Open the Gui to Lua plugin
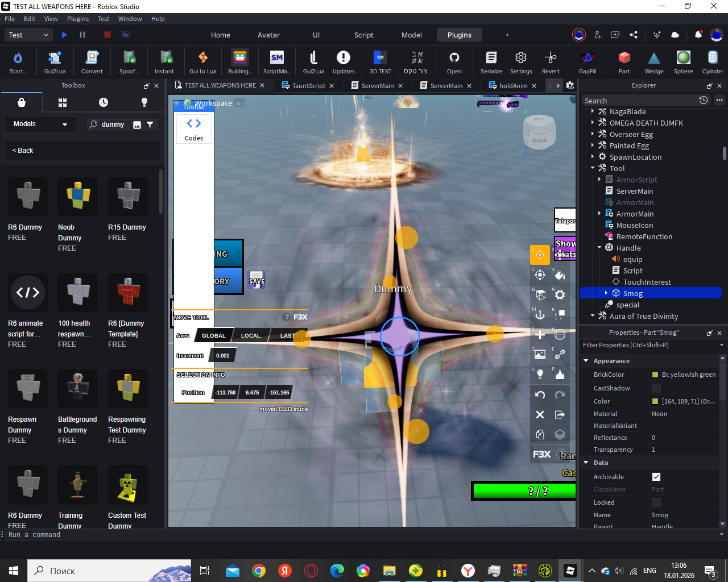 [202, 62]
